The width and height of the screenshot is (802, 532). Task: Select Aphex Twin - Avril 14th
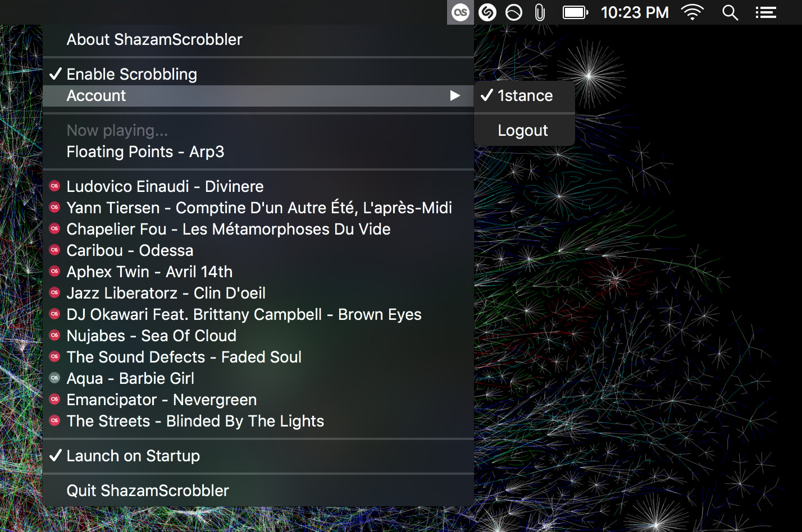click(258, 272)
